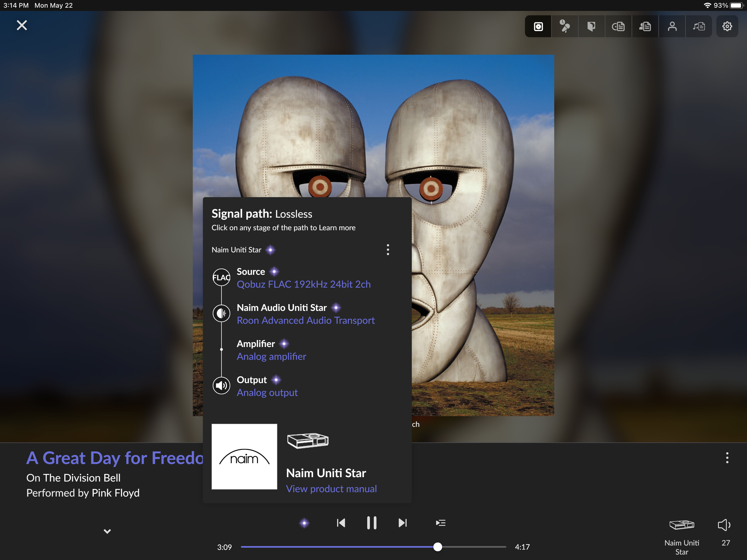The width and height of the screenshot is (747, 560).
Task: Select the album art view icon
Action: pos(538,26)
